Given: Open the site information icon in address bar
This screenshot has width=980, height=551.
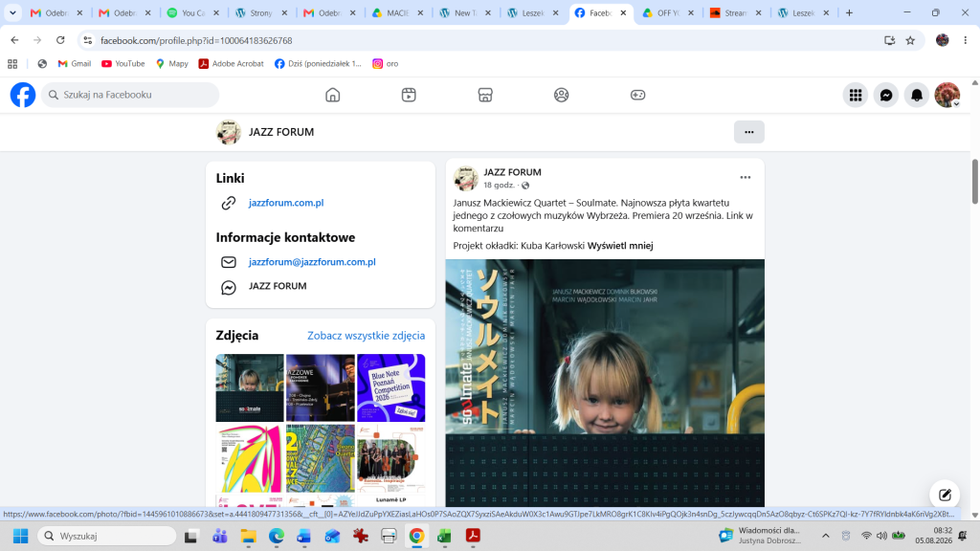Looking at the screenshot, I should click(x=87, y=40).
